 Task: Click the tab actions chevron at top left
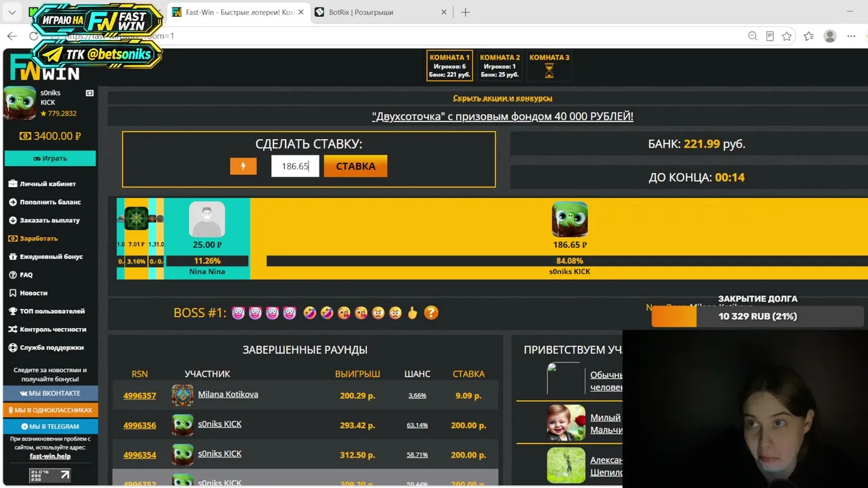pos(12,12)
